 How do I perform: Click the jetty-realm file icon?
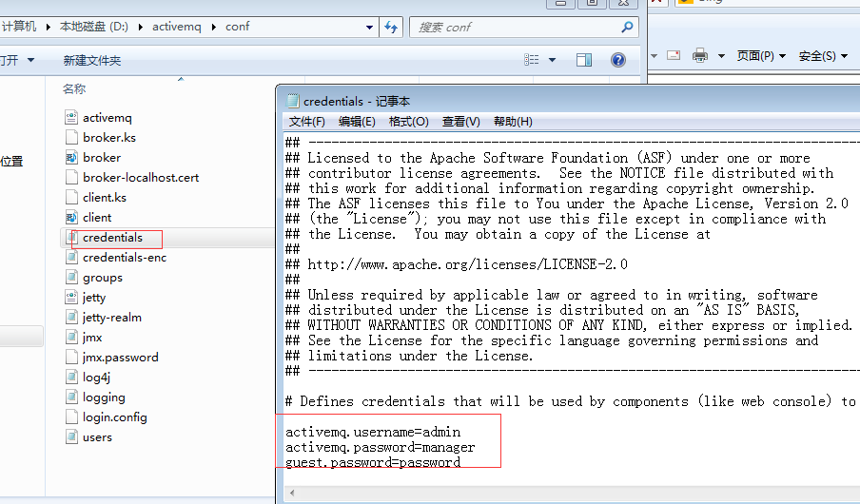71,317
